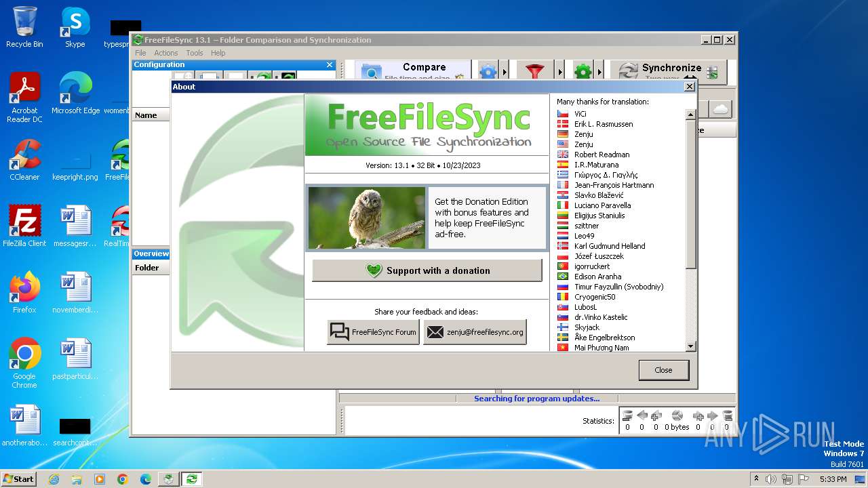Image resolution: width=868 pixels, height=488 pixels.
Task: Click the Synchronize button
Action: point(669,70)
